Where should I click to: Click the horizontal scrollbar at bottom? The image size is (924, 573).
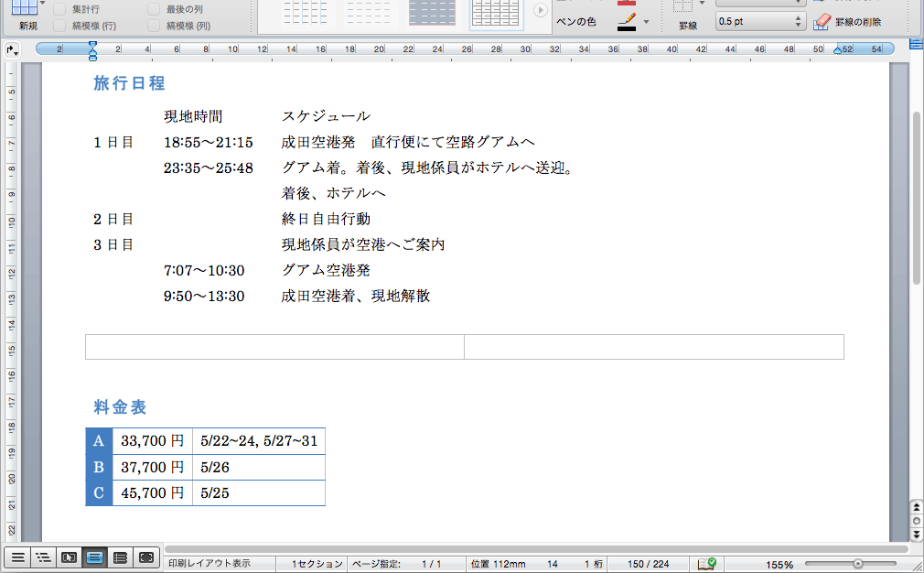536,549
